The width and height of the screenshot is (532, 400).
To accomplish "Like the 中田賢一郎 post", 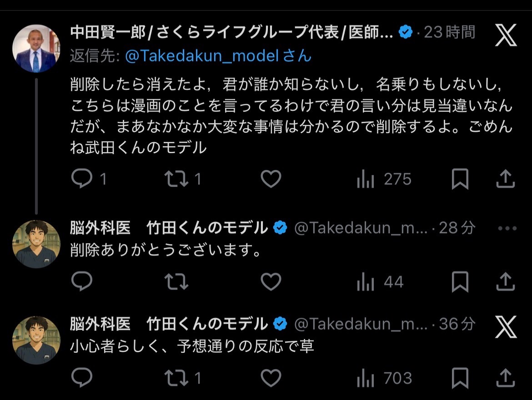I will tap(271, 179).
